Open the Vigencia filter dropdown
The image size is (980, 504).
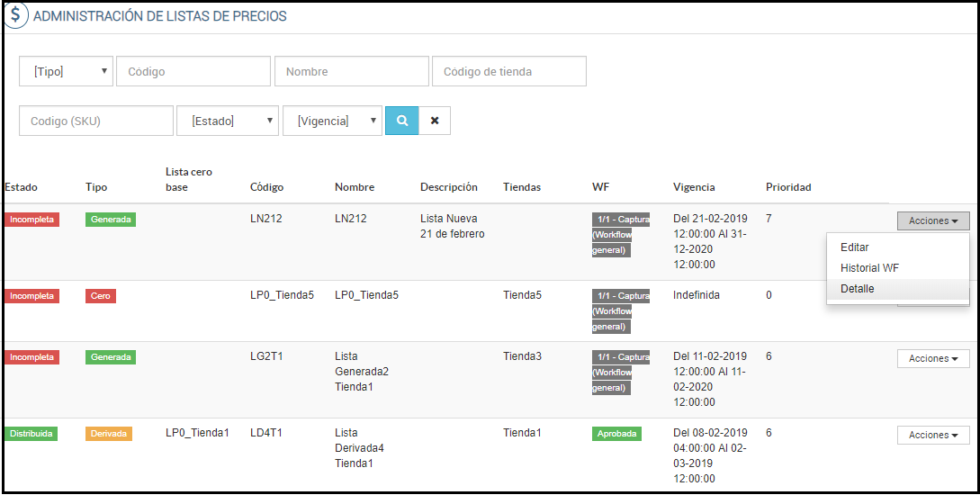click(332, 121)
